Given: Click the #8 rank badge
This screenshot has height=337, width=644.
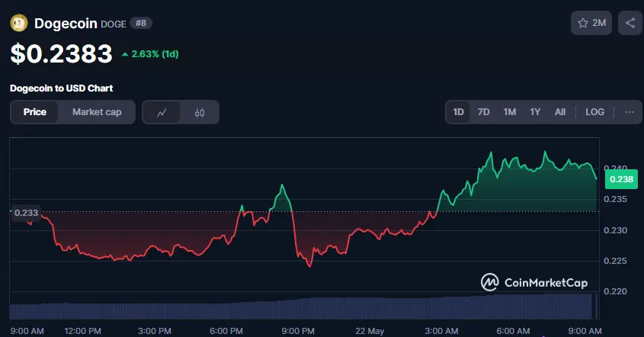Looking at the screenshot, I should 141,23.
